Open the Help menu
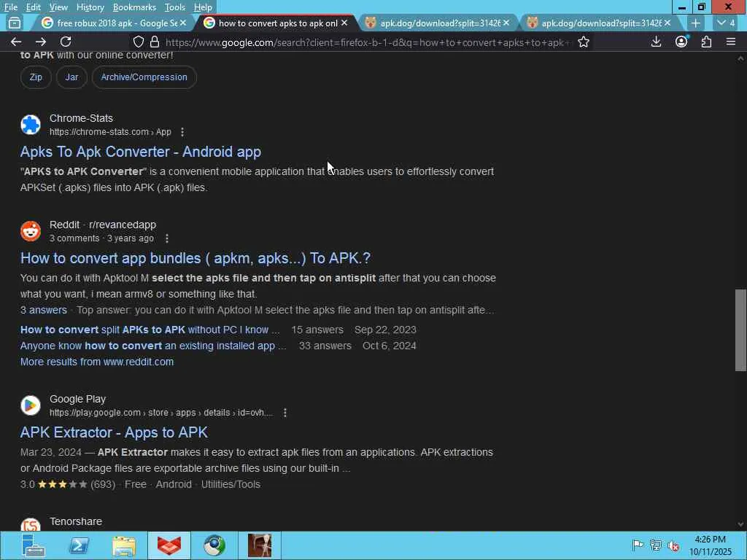747x560 pixels. pos(203,7)
